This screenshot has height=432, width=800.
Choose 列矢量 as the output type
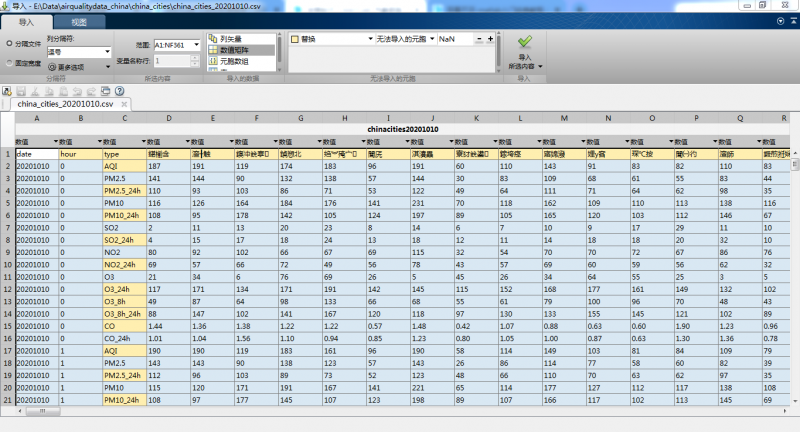click(x=232, y=38)
